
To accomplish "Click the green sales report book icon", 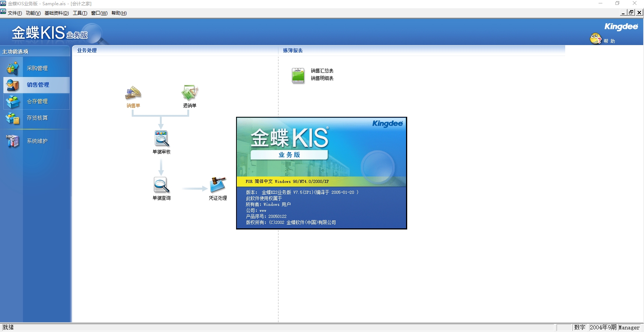I will (298, 75).
